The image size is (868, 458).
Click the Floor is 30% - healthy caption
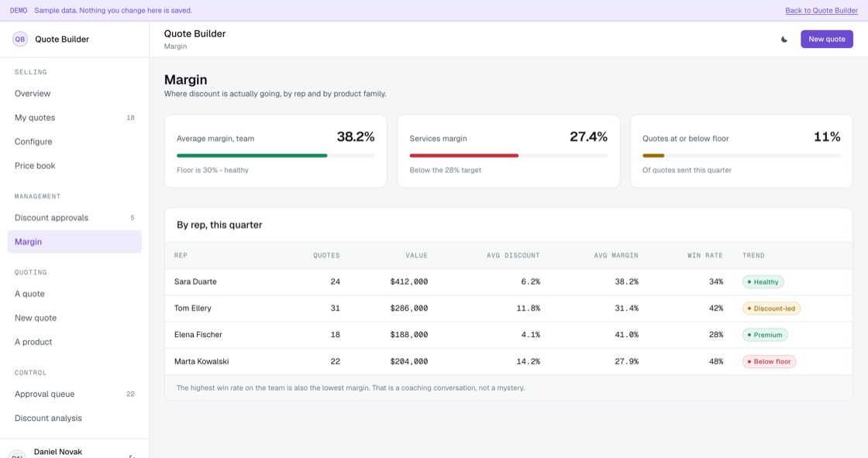click(212, 170)
